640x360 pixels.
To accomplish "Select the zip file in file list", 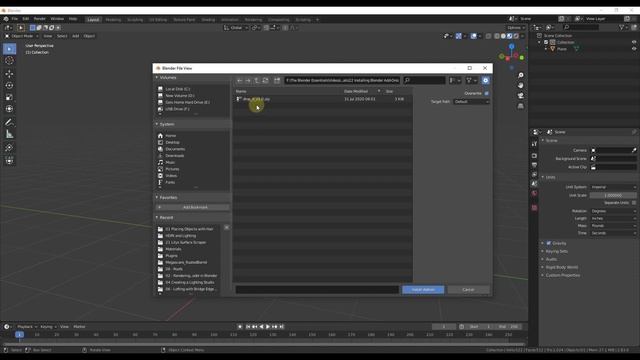I will point(322,99).
